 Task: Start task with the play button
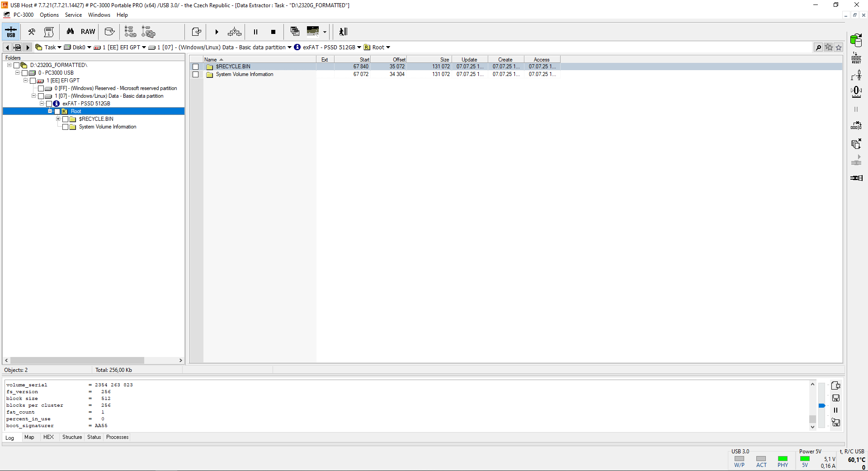click(x=217, y=32)
